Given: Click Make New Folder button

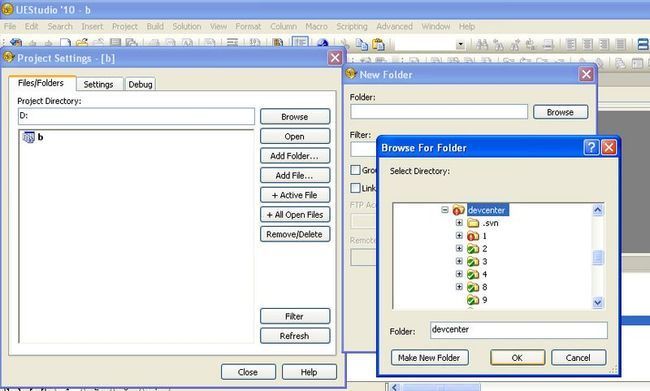Looking at the screenshot, I should pyautogui.click(x=429, y=357).
